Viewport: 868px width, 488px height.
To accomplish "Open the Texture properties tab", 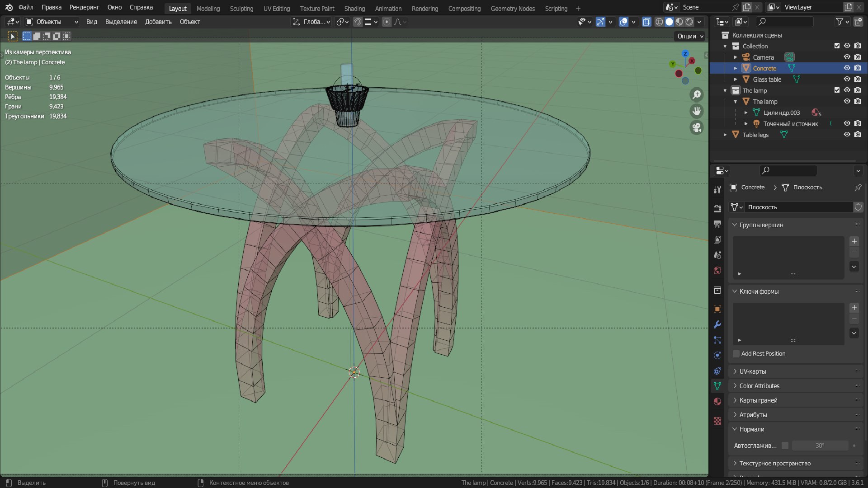I will pyautogui.click(x=717, y=421).
